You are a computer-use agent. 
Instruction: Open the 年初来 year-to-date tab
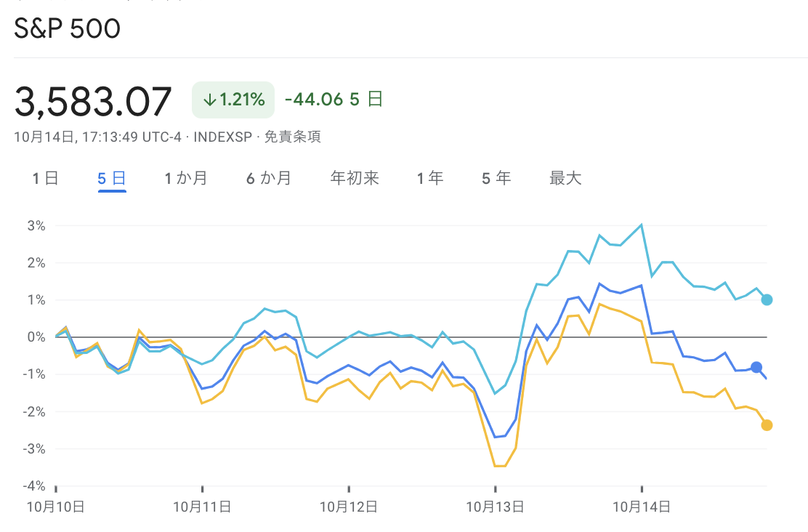[355, 178]
